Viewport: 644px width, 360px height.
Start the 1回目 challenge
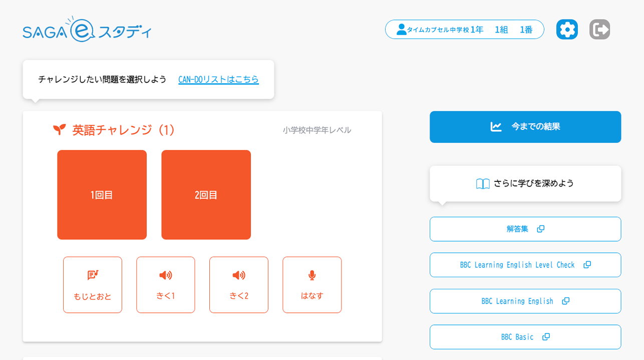coord(102,195)
